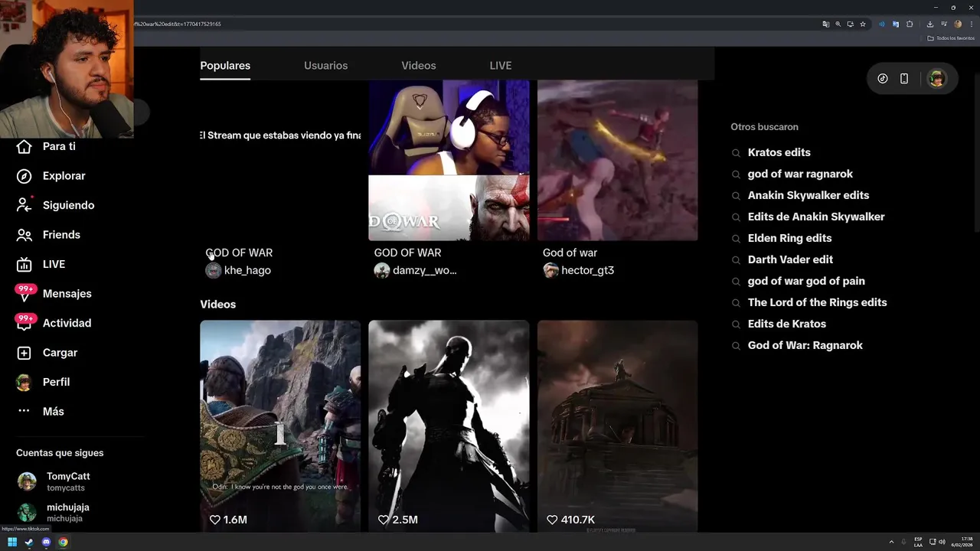Open the Chrome extensions puzzle icon
980x551 pixels.
(x=910, y=24)
